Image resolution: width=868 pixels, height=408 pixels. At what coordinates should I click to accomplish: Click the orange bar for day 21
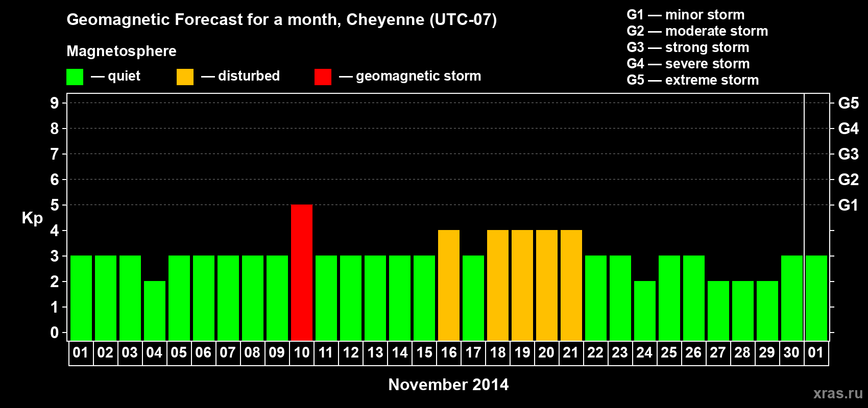[571, 285]
